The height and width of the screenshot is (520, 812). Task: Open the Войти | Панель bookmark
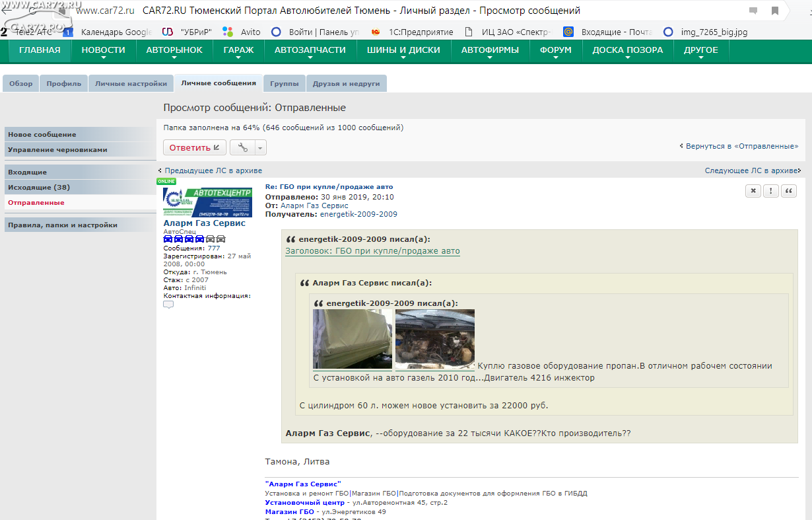click(x=316, y=32)
